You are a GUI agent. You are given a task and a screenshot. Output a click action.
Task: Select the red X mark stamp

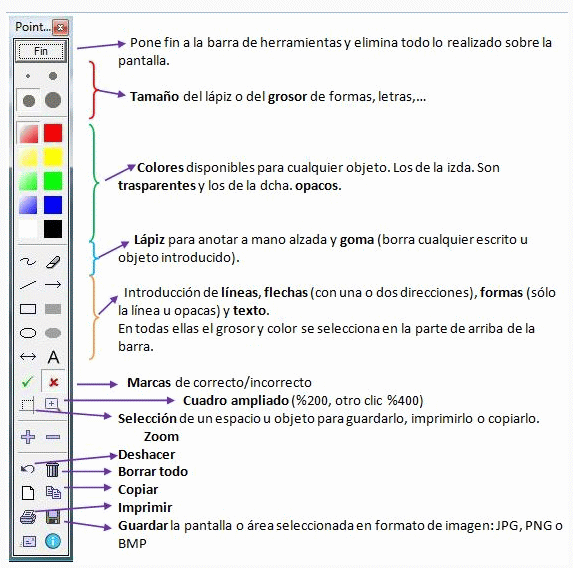tap(53, 382)
